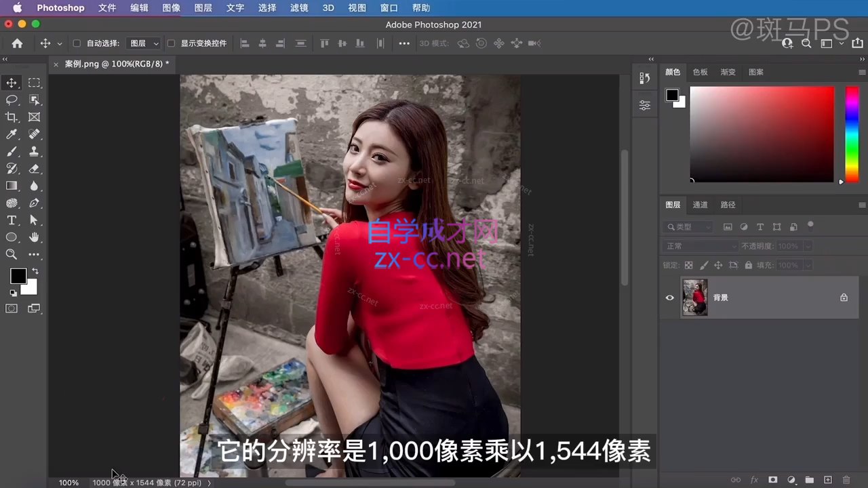Click the Create New Layer icon
The image size is (868, 488).
(827, 479)
